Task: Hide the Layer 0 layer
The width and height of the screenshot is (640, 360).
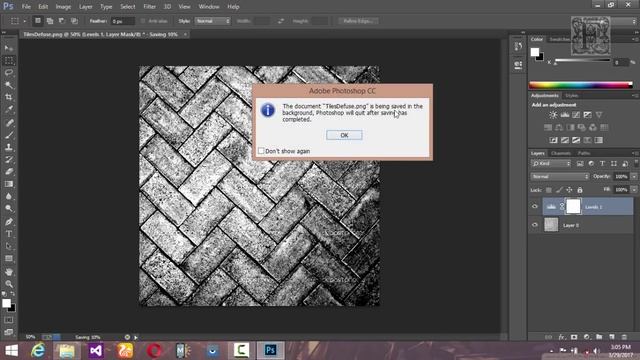Action: click(x=535, y=225)
